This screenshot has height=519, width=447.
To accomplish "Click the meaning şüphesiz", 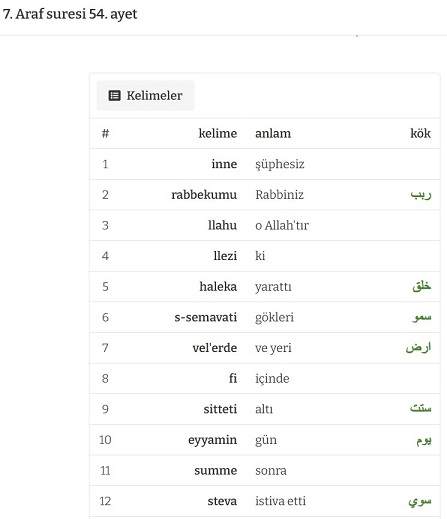I will point(280,164).
